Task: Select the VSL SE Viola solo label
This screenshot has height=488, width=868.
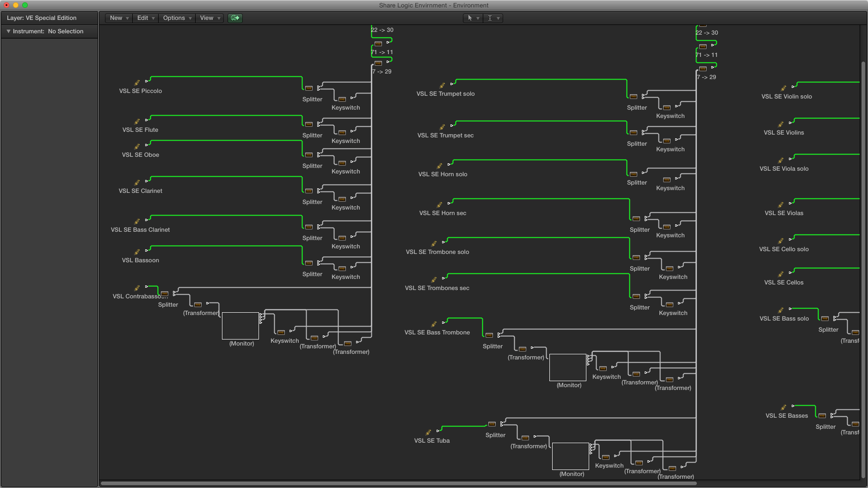Action: [784, 169]
